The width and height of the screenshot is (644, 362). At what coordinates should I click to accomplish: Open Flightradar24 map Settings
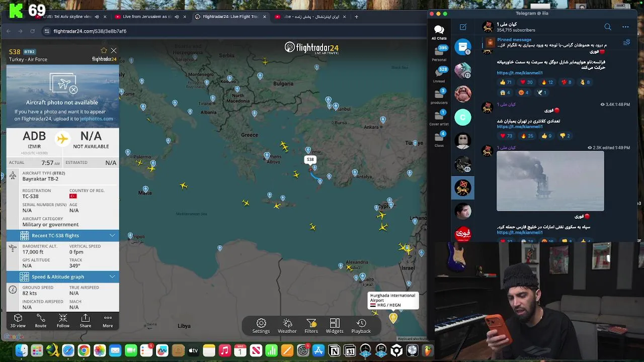(x=261, y=326)
